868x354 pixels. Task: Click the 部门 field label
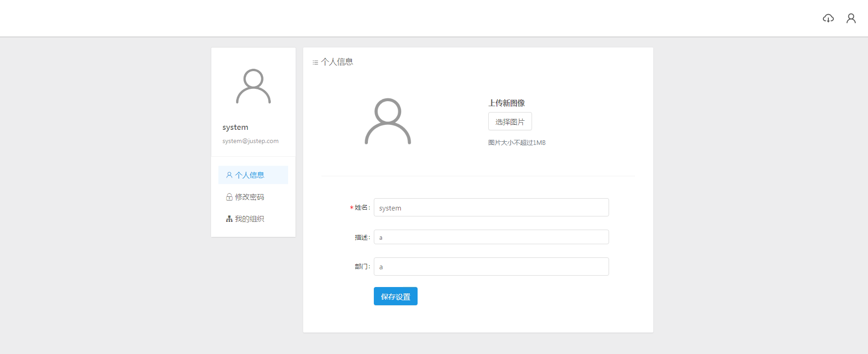pos(362,267)
